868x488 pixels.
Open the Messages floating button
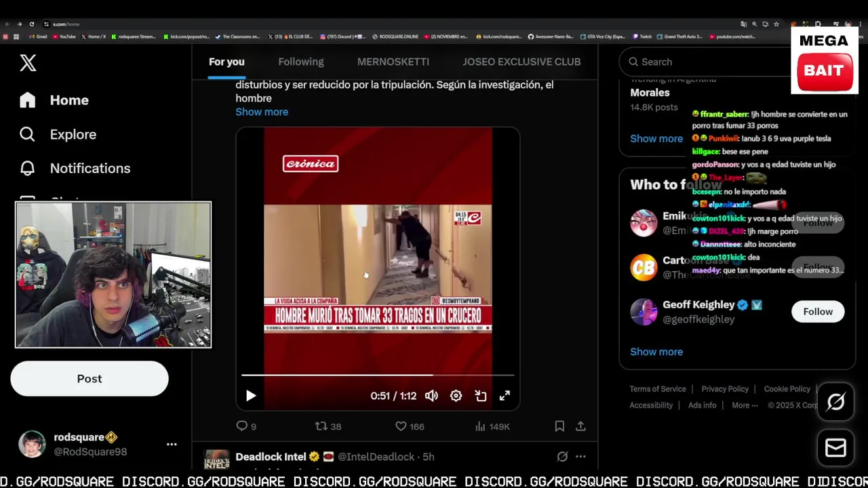[835, 448]
